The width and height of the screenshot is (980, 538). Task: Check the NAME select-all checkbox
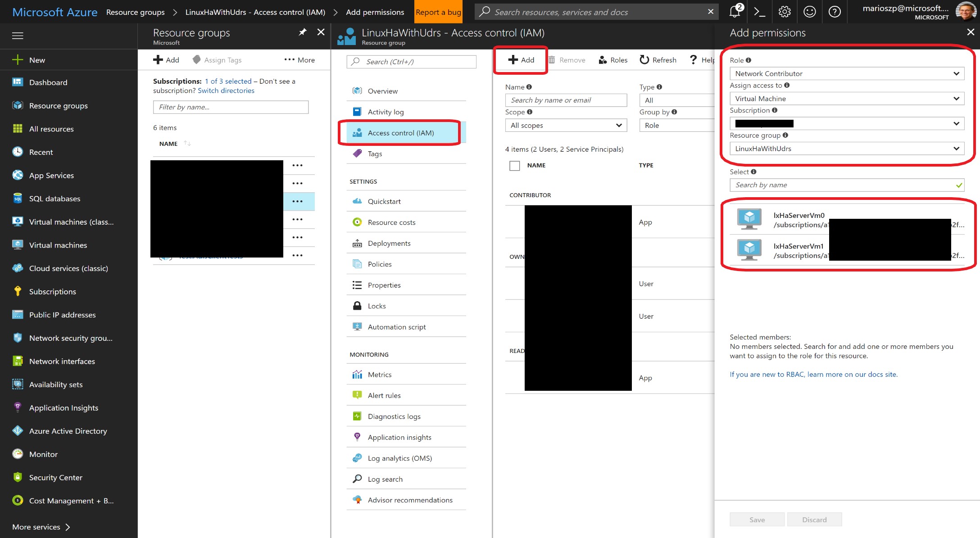[x=514, y=166]
